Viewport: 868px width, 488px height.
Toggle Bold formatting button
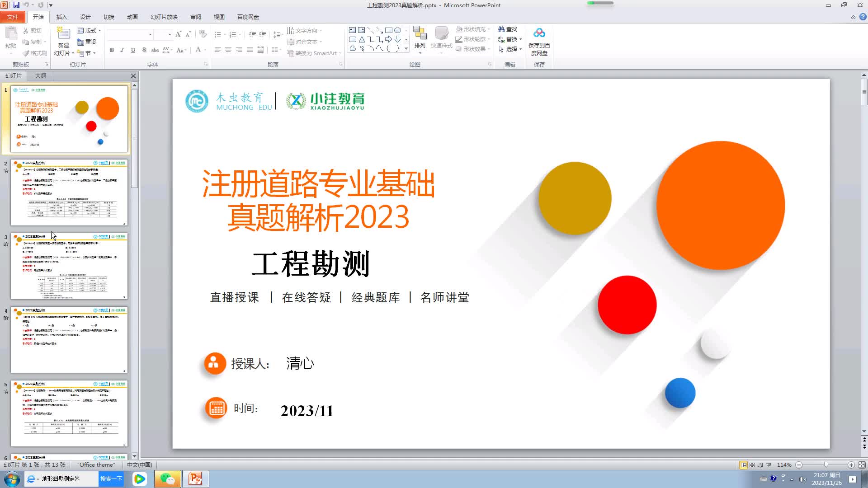(112, 50)
